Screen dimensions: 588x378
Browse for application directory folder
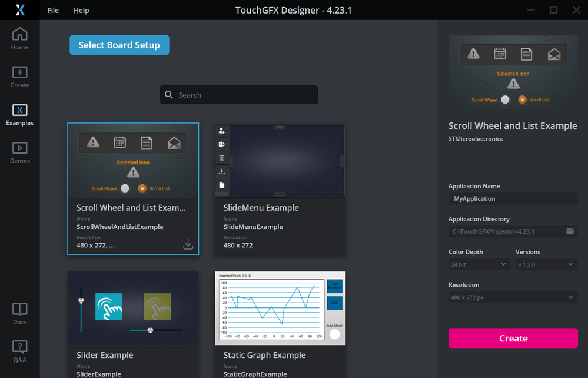click(570, 231)
